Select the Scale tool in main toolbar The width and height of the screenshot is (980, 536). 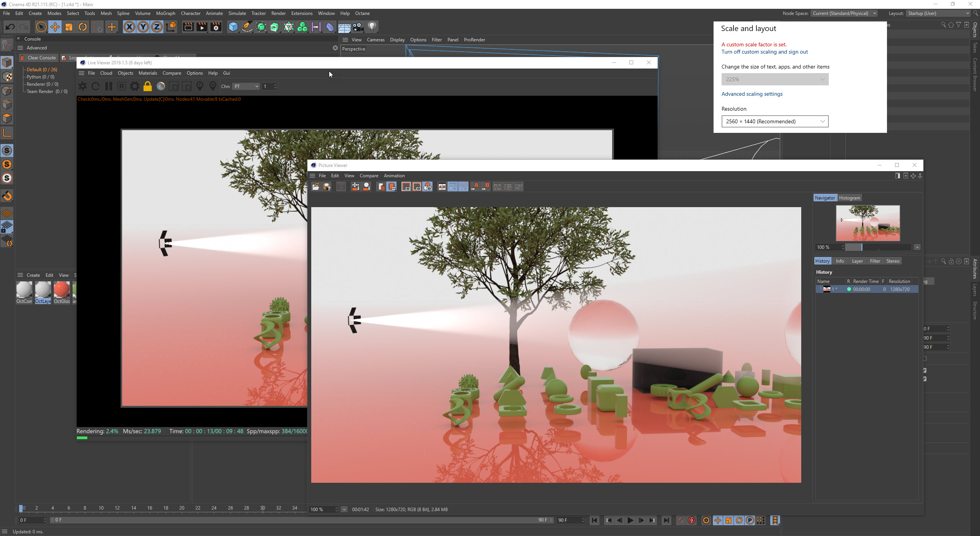click(69, 27)
